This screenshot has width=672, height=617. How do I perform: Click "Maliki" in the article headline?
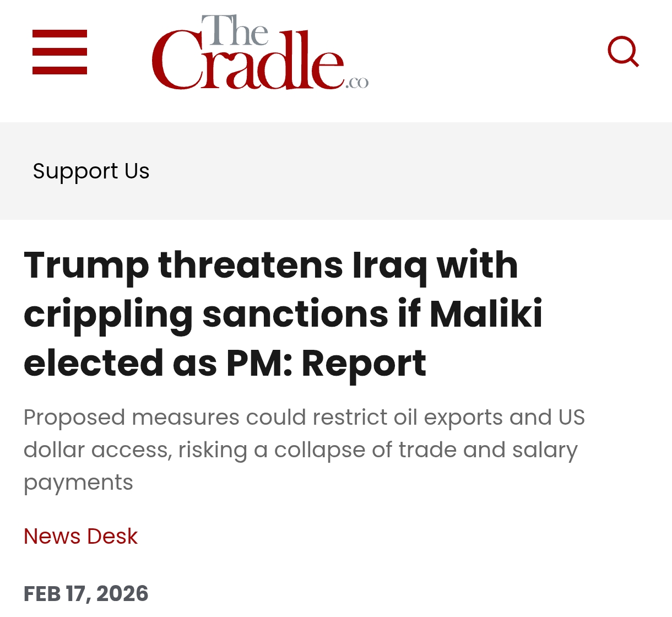[x=486, y=314]
